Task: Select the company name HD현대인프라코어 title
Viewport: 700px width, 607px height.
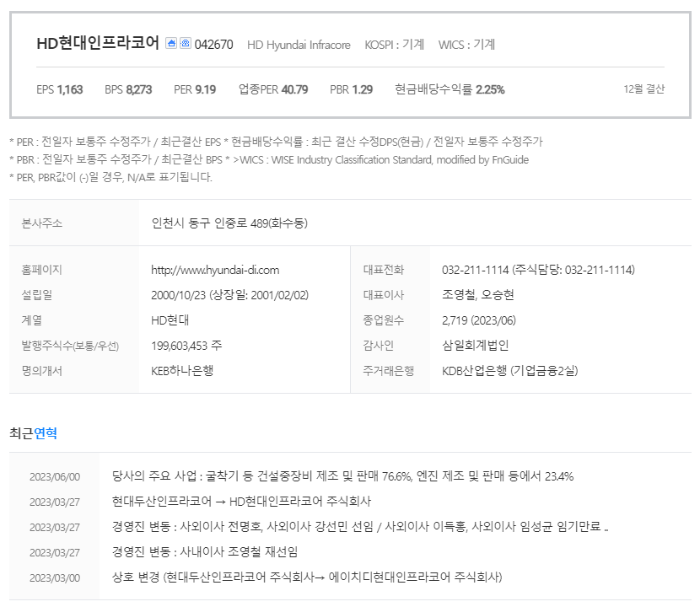Action: [x=98, y=43]
